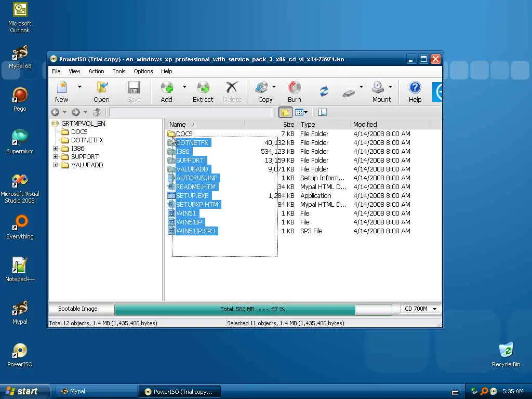The height and width of the screenshot is (399, 532).
Task: Select the DOCS folder in file list
Action: 184,134
